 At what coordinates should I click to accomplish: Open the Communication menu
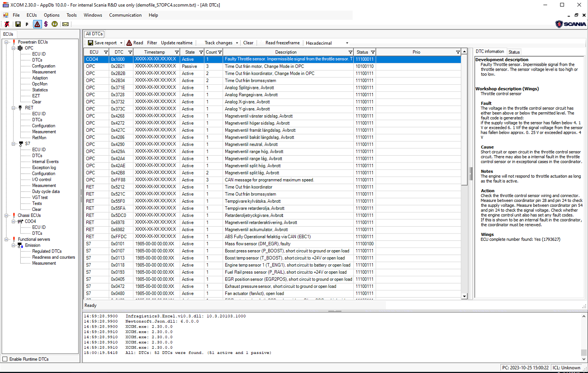pyautogui.click(x=125, y=15)
